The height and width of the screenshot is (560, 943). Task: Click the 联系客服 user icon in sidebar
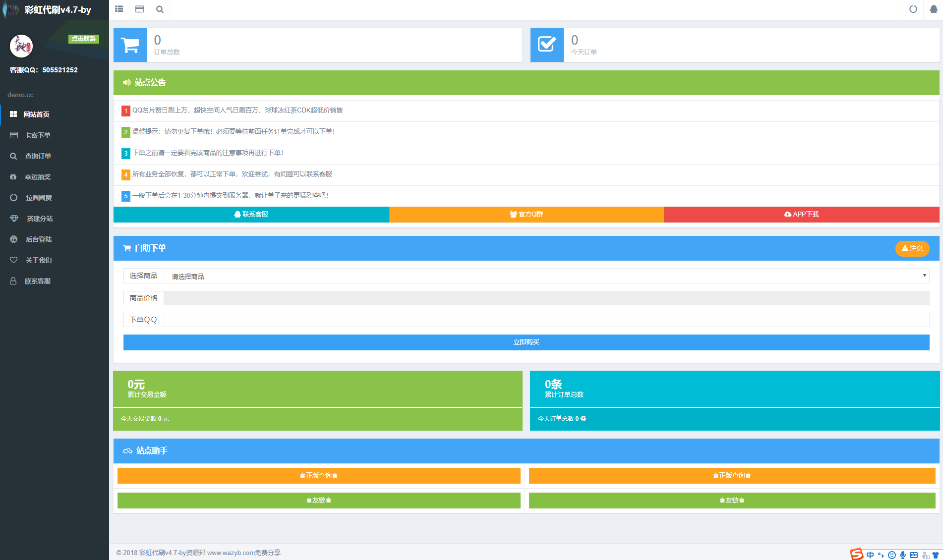(x=13, y=281)
